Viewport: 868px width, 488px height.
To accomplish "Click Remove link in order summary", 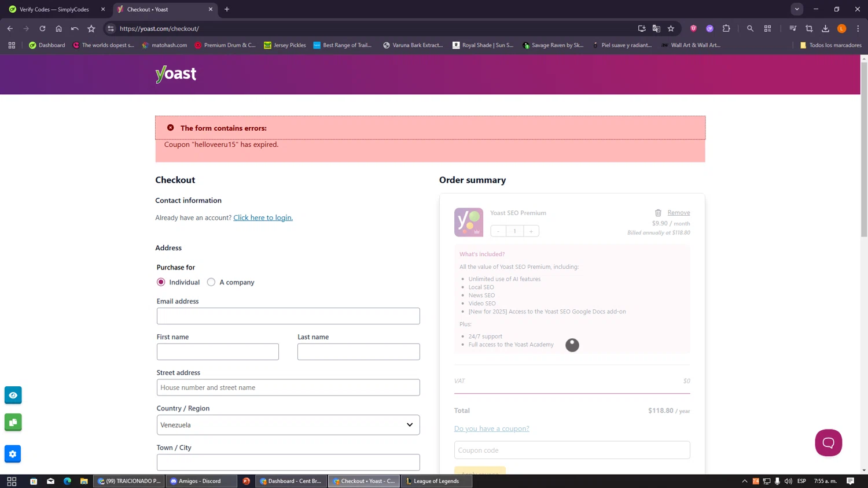I will point(679,213).
